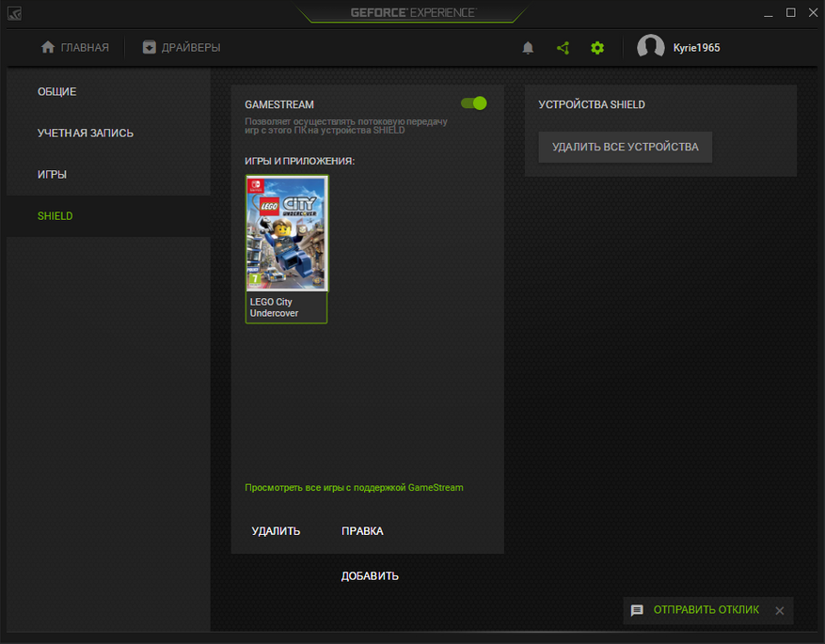
Task: Click the Kyrie1965 username
Action: [x=697, y=48]
